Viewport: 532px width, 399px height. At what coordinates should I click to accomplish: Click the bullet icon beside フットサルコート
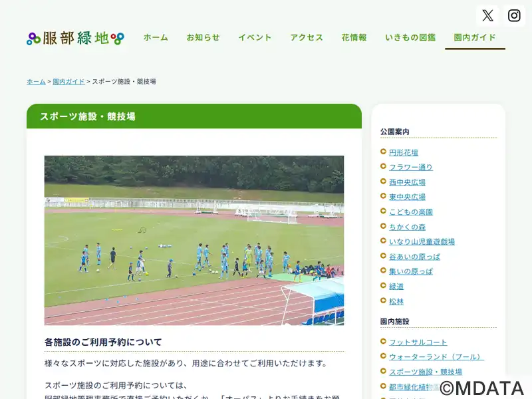pyautogui.click(x=384, y=341)
